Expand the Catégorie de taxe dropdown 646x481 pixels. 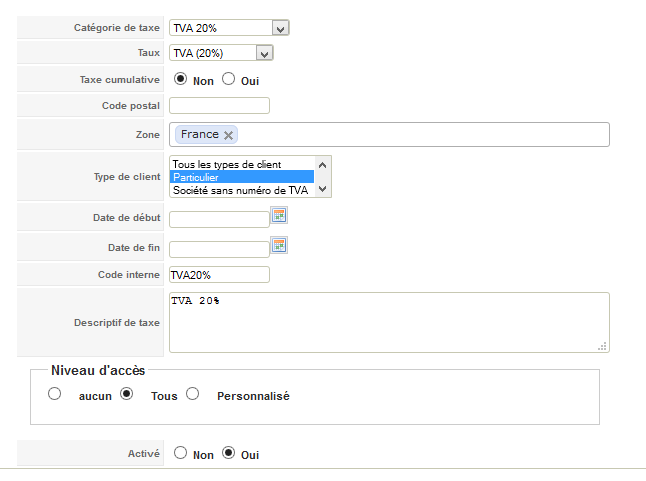click(281, 28)
